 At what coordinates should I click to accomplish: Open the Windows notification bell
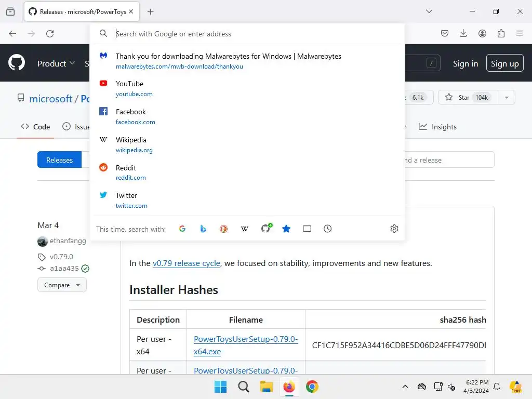497,387
